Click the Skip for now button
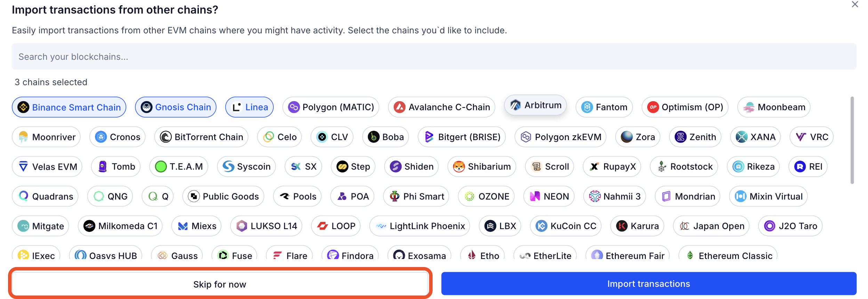Image resolution: width=868 pixels, height=299 pixels. point(220,284)
